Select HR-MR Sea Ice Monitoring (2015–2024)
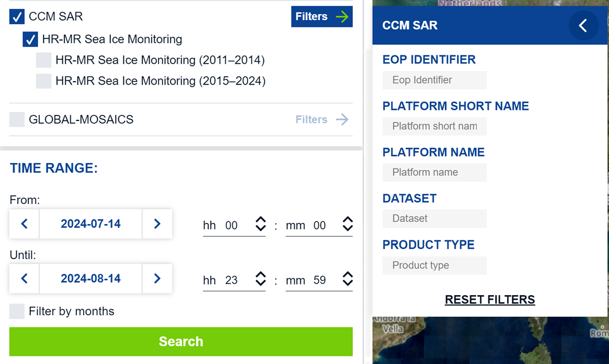 click(x=44, y=81)
